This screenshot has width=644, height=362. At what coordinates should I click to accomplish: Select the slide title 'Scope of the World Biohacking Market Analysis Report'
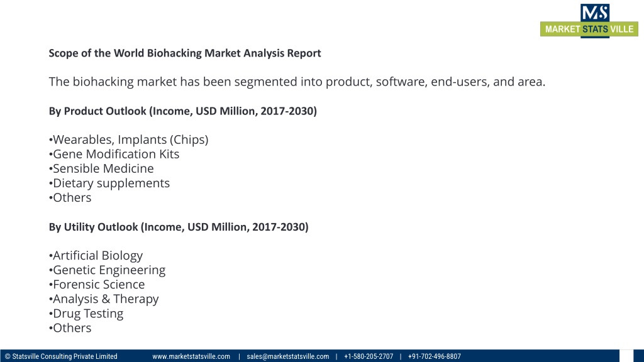(x=185, y=53)
